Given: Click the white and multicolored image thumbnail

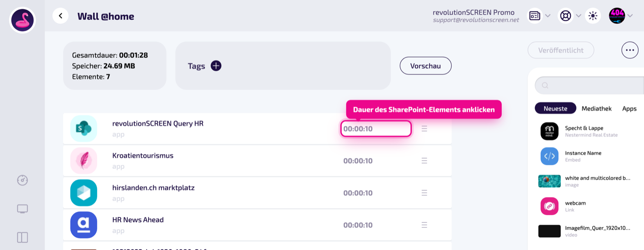Looking at the screenshot, I should click(549, 181).
